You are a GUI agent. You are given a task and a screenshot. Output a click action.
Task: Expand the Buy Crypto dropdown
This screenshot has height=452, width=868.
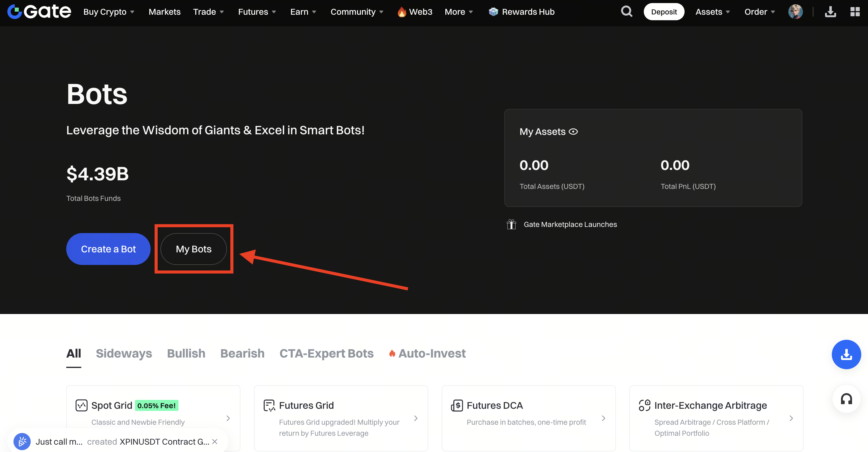click(x=109, y=12)
